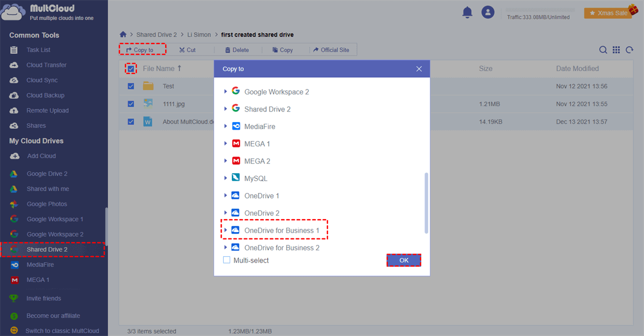This screenshot has height=336, width=644.
Task: Open Google Workspace 1 in sidebar
Action: pyautogui.click(x=55, y=219)
